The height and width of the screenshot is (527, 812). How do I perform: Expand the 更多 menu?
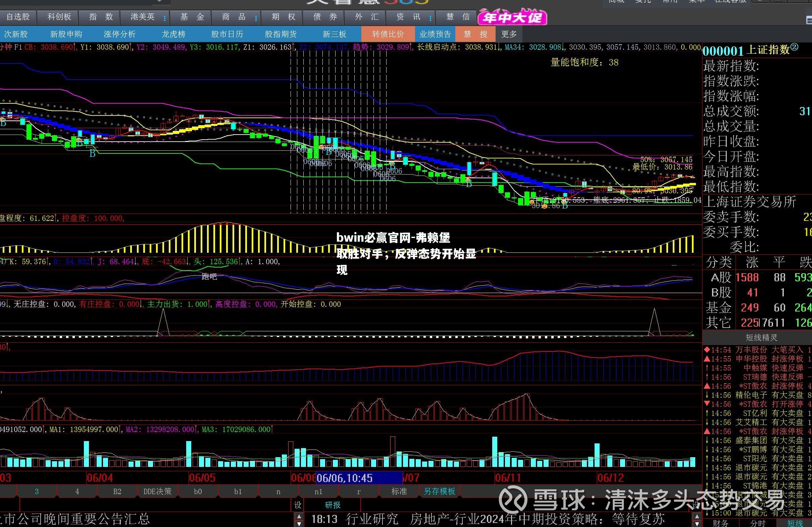(x=509, y=34)
